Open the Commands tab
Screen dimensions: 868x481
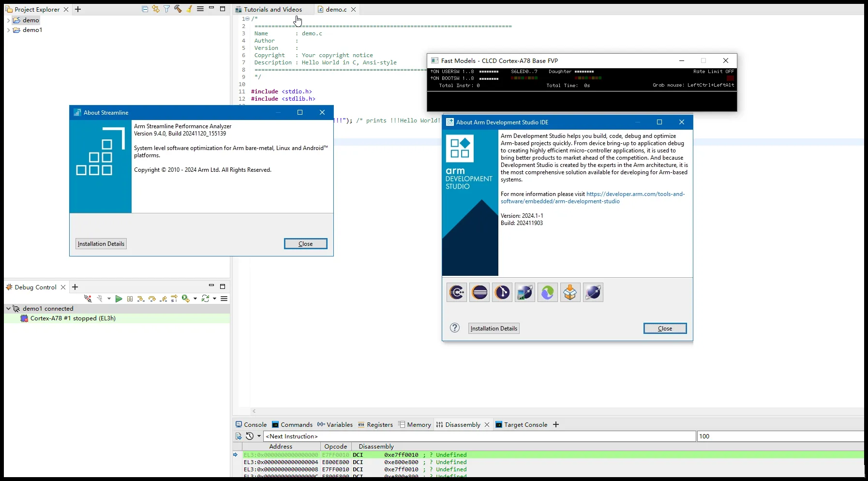(x=292, y=424)
